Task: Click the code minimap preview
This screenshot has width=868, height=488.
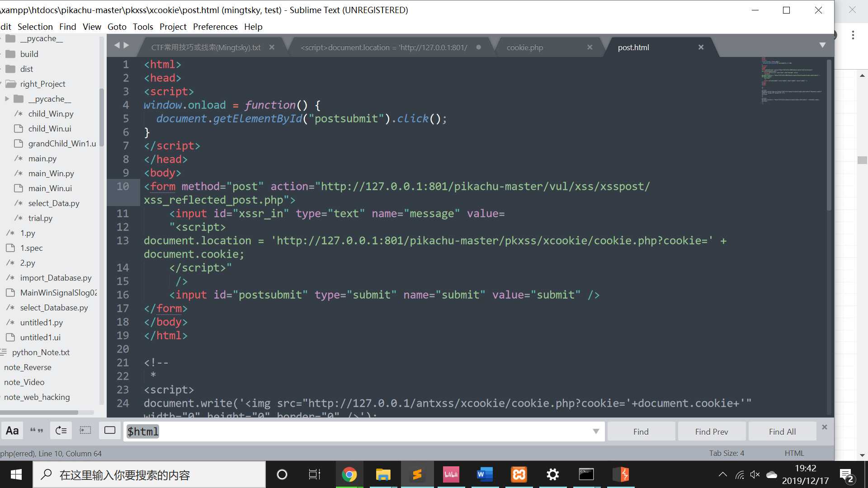Action: [x=791, y=80]
